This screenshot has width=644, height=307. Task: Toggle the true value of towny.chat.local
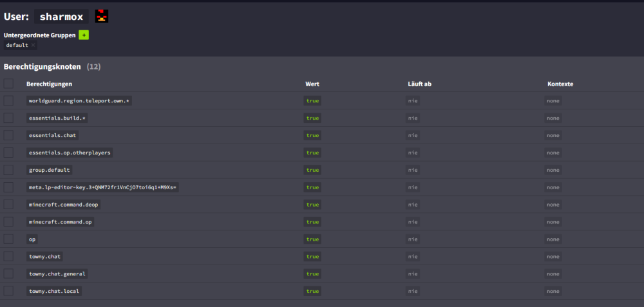[312, 291]
